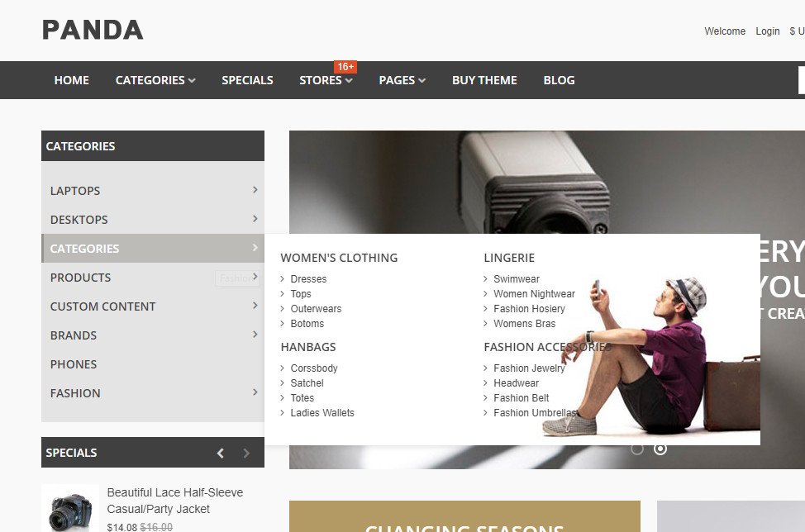Open the Stores dropdown menu
This screenshot has height=532, width=805.
pos(326,80)
